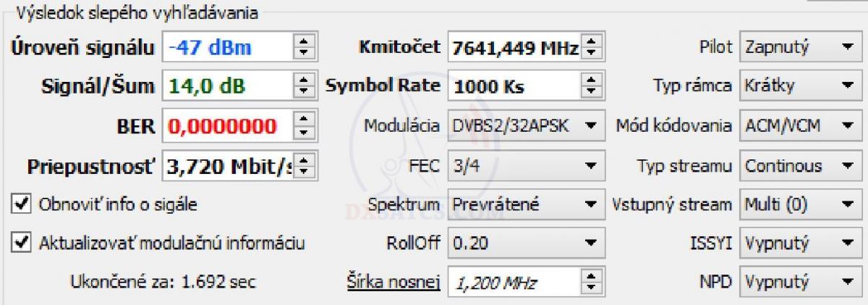This screenshot has width=868, height=305.
Task: Click the BER value spinner arrows
Action: [x=305, y=126]
